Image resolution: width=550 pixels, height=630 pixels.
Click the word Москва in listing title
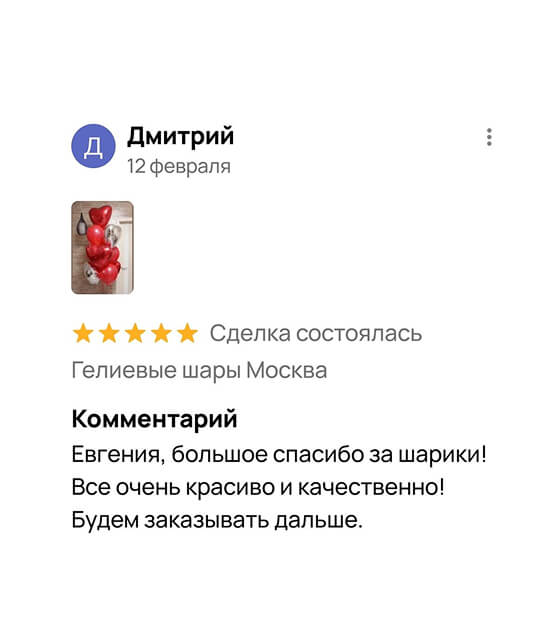(287, 370)
